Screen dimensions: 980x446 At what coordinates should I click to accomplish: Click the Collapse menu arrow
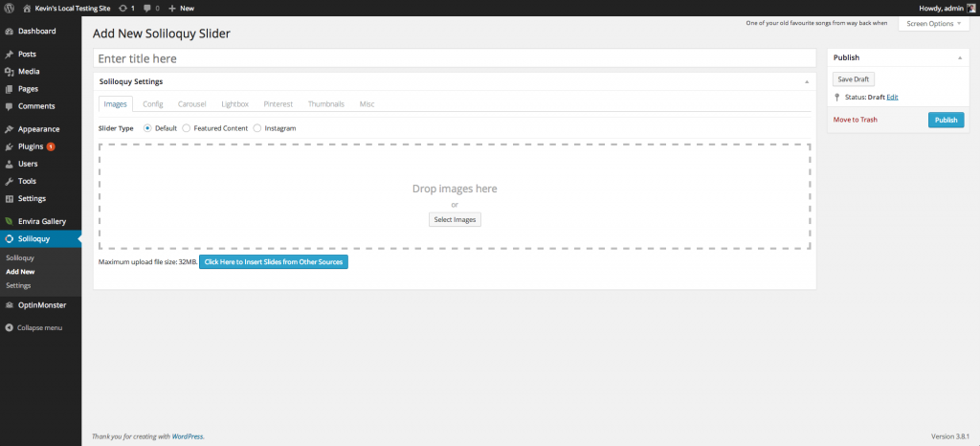pos(9,327)
